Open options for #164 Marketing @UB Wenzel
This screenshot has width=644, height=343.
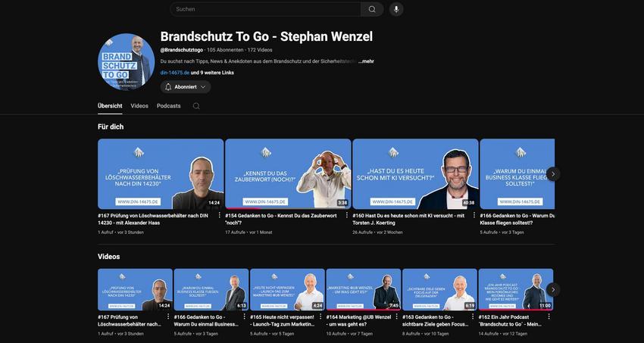tap(396, 316)
